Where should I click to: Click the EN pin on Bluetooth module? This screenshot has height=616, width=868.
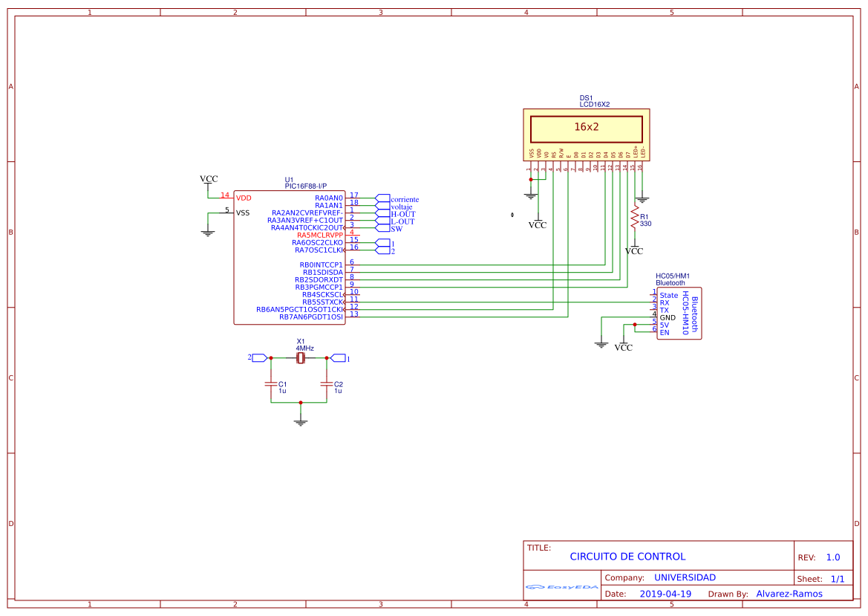665,332
